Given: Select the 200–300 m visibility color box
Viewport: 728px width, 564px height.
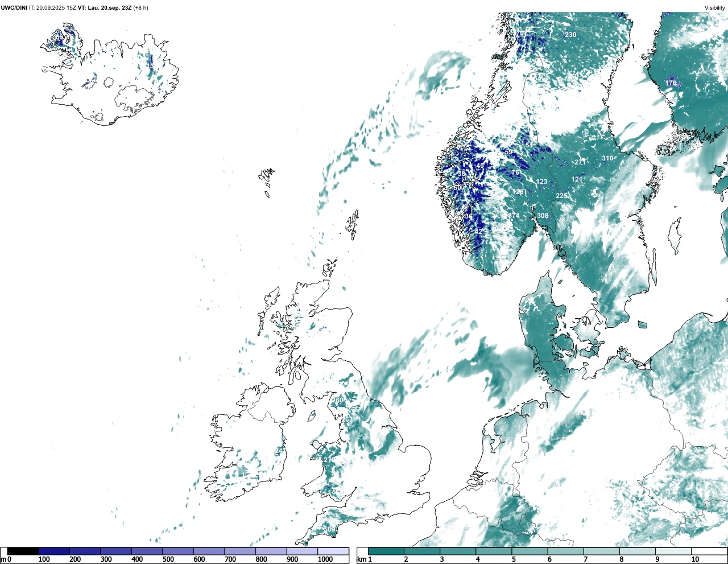Looking at the screenshot, I should (85, 551).
